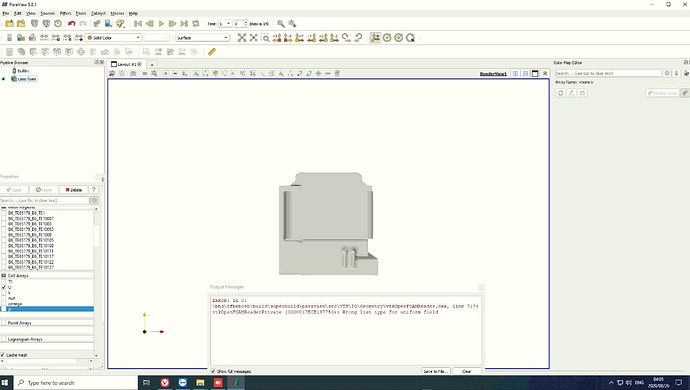Screen dimensions: 690x390
Task: Click Save to File button in Output Messages
Action: click(x=436, y=371)
